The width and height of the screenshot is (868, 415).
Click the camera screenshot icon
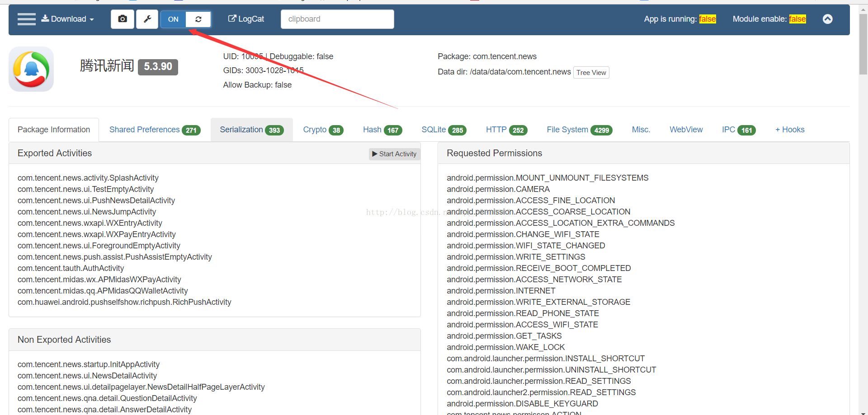(123, 19)
